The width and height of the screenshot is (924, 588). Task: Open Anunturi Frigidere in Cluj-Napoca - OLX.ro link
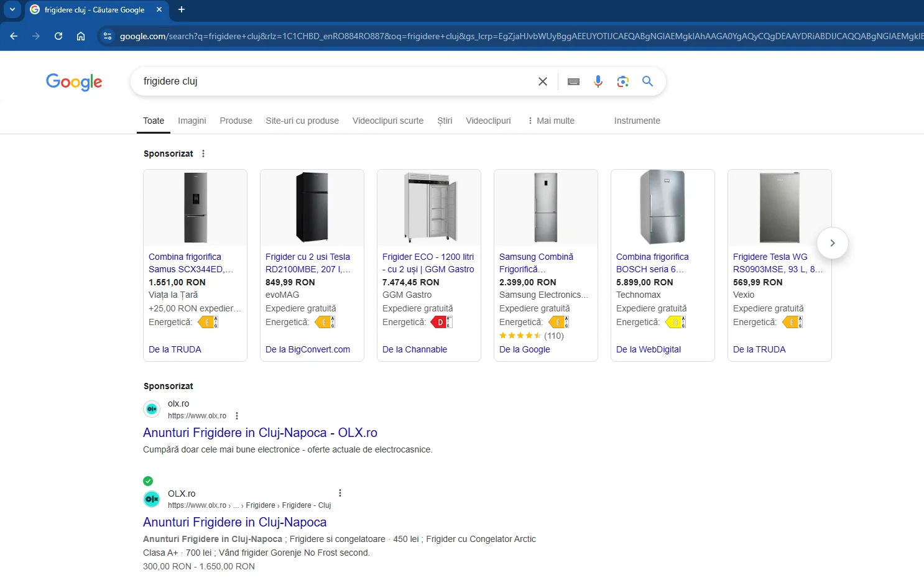pyautogui.click(x=260, y=433)
